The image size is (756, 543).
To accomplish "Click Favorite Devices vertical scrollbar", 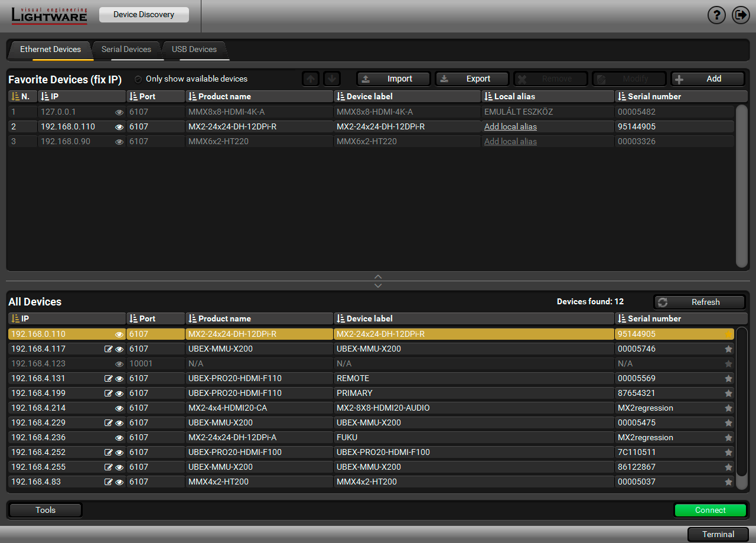I will tap(742, 186).
